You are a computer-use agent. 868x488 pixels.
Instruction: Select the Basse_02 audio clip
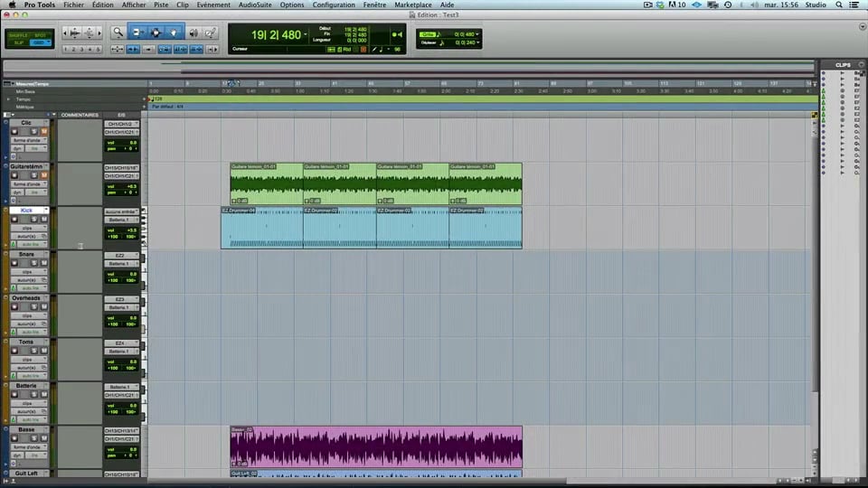[376, 446]
